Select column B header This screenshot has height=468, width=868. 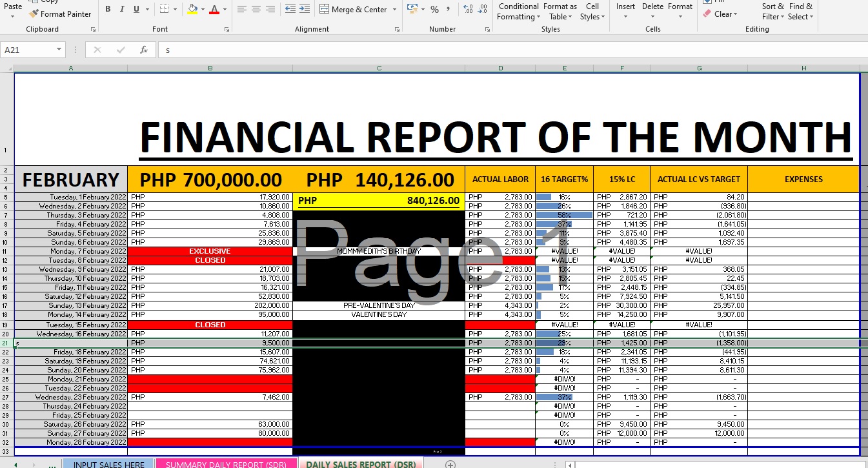click(x=210, y=68)
